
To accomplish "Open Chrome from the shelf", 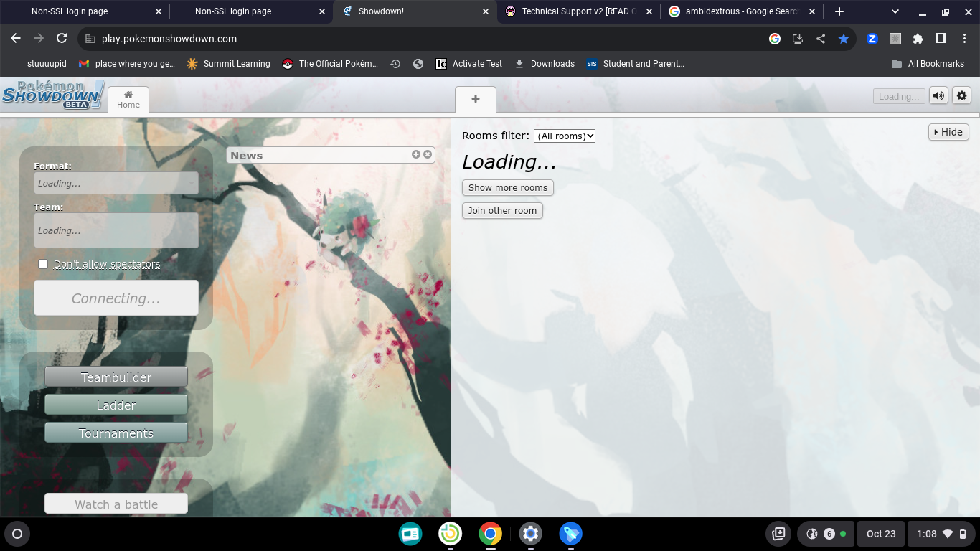I will pyautogui.click(x=491, y=534).
